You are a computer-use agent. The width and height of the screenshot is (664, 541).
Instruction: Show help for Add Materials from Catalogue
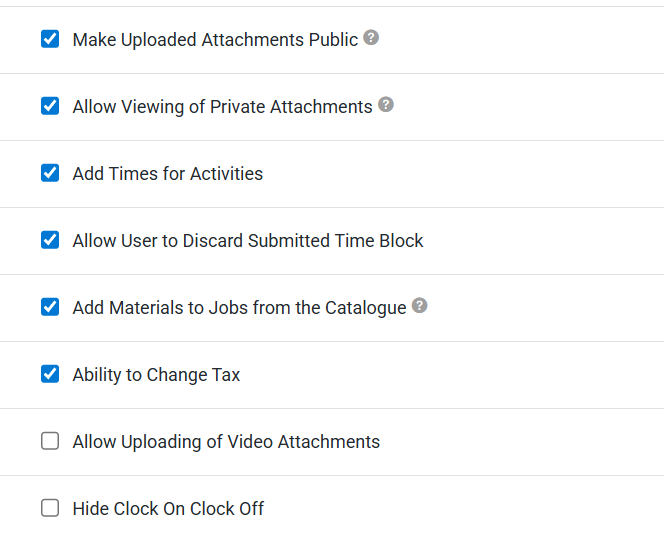(x=420, y=306)
